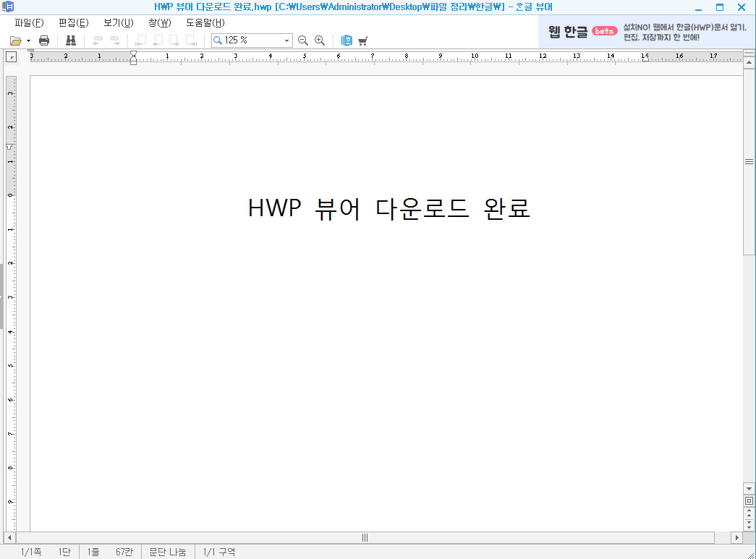The width and height of the screenshot is (756, 559).
Task: Open a file with the folder icon
Action: tap(15, 41)
